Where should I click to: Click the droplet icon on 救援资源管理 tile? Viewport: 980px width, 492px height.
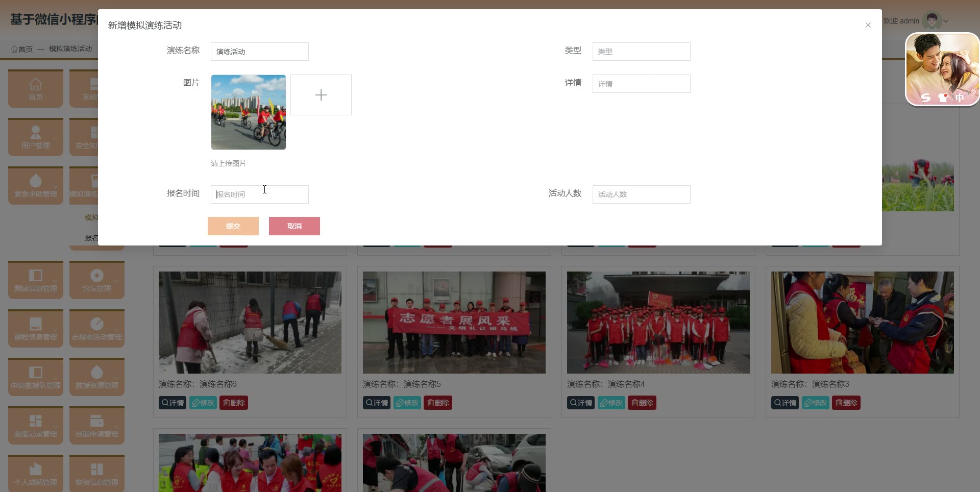(x=96, y=372)
